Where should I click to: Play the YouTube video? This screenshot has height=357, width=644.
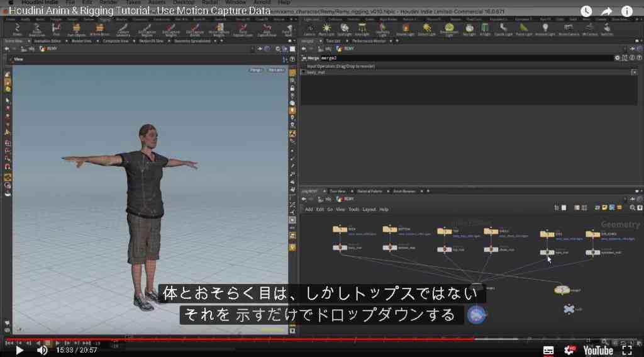pyautogui.click(x=19, y=351)
